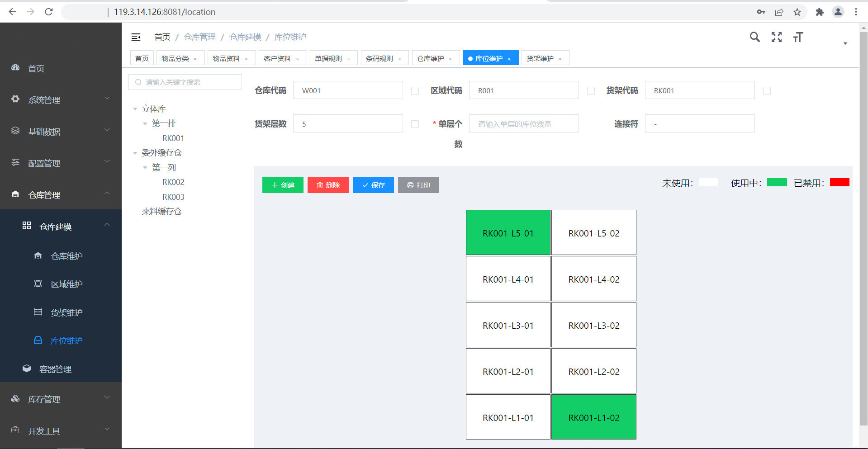The height and width of the screenshot is (449, 868).
Task: Open 货架维护 in the sidebar
Action: pyautogui.click(x=66, y=312)
